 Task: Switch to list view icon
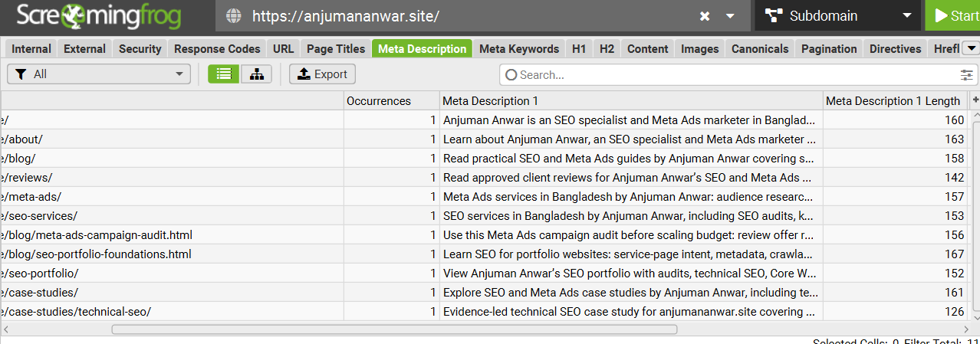[224, 74]
